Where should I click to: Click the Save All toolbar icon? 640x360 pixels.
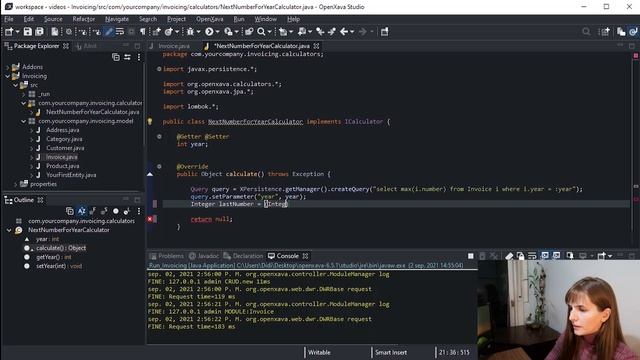pos(40,31)
